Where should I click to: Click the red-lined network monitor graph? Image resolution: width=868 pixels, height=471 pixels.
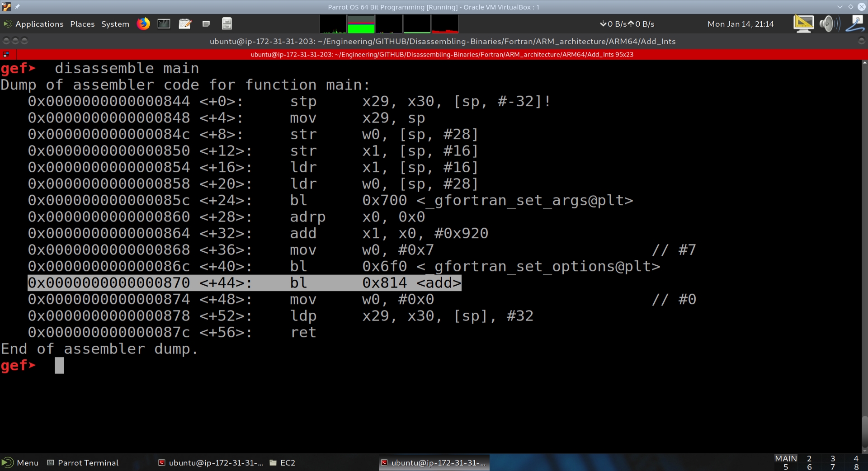tap(445, 24)
